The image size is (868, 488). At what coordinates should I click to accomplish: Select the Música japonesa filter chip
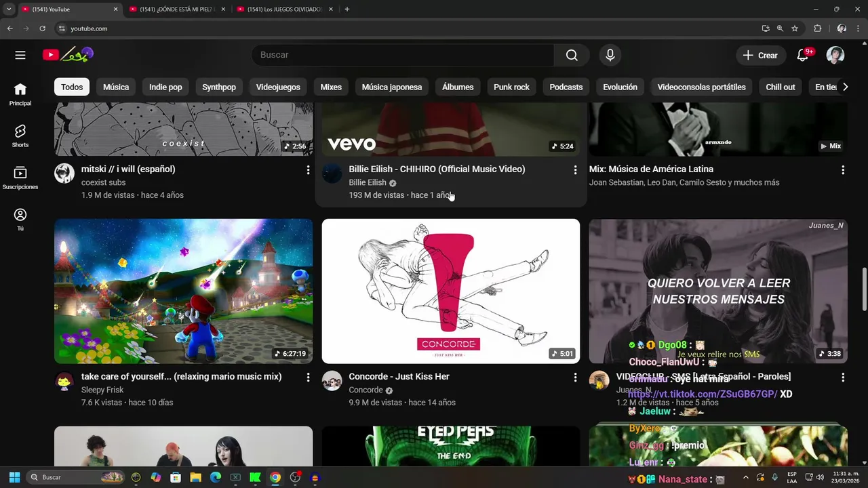pyautogui.click(x=392, y=87)
